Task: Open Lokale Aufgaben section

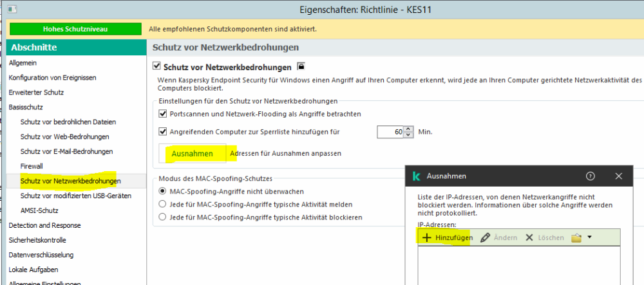Action: 33,270
